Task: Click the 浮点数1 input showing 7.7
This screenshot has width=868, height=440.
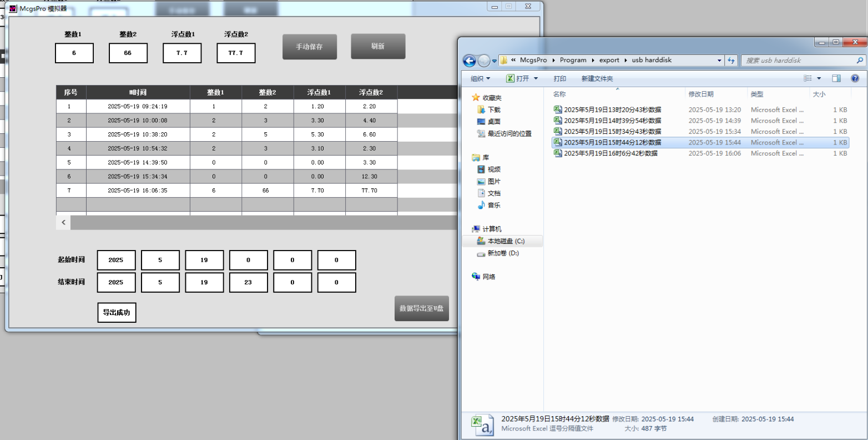Action: point(182,53)
